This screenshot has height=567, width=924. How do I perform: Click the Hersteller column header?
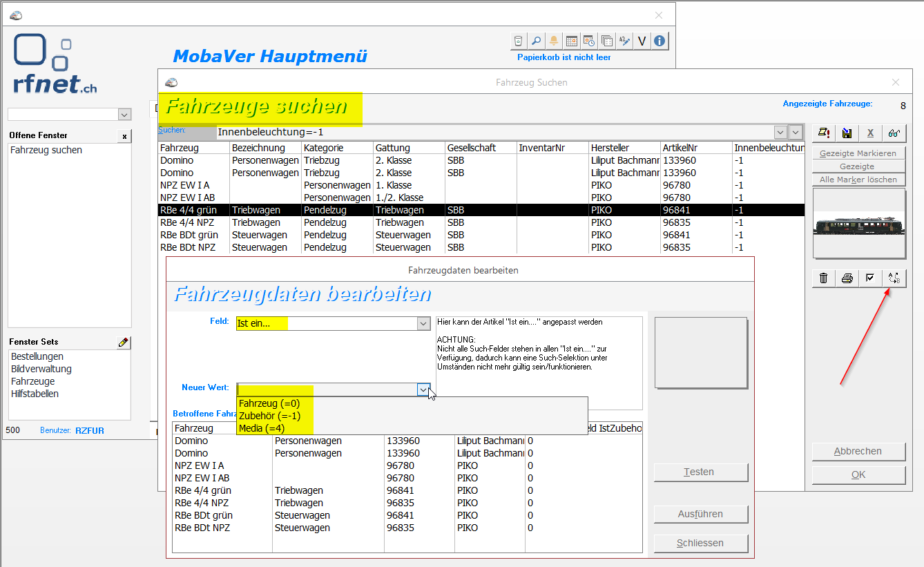coord(624,148)
